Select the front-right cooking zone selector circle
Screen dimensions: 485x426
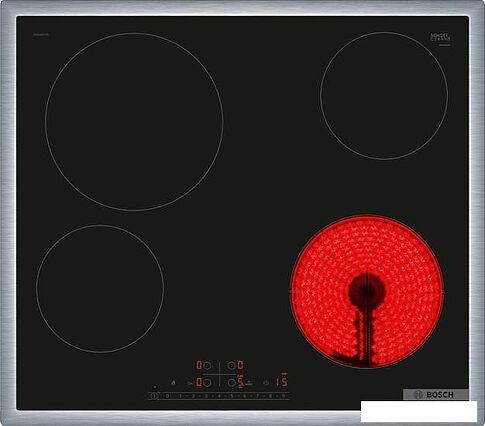(x=231, y=383)
